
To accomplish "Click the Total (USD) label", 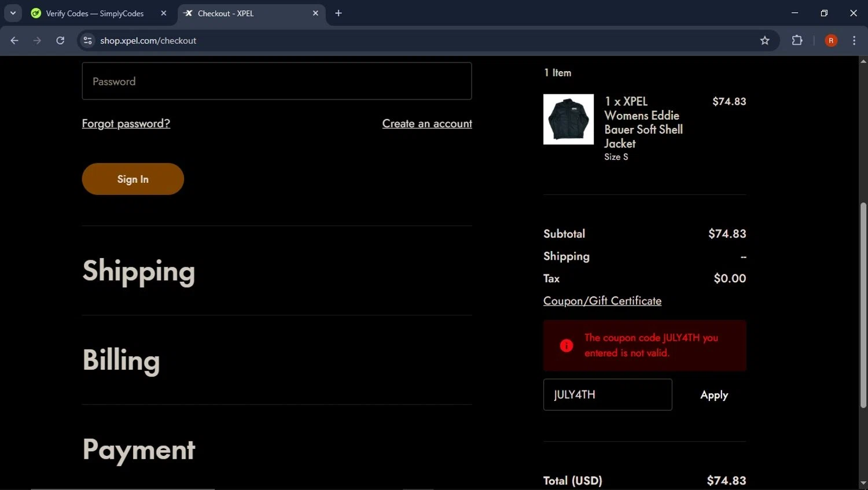I will [573, 481].
